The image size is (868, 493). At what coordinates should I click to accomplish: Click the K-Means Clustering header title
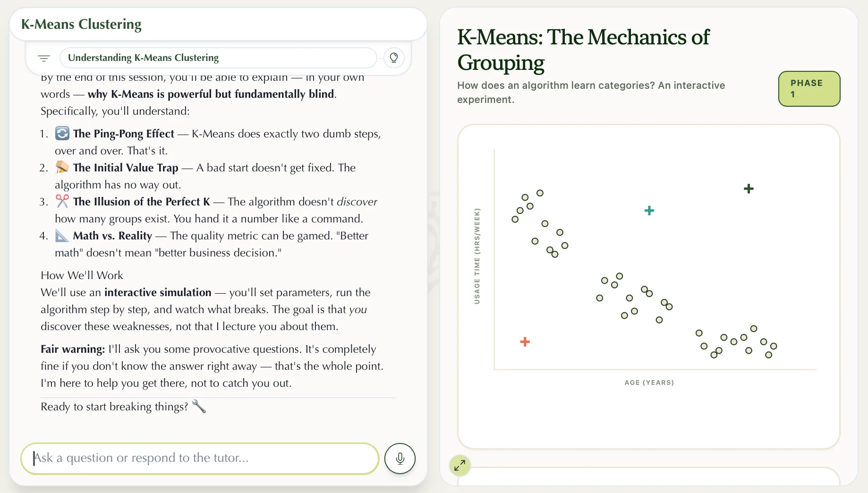click(x=81, y=24)
